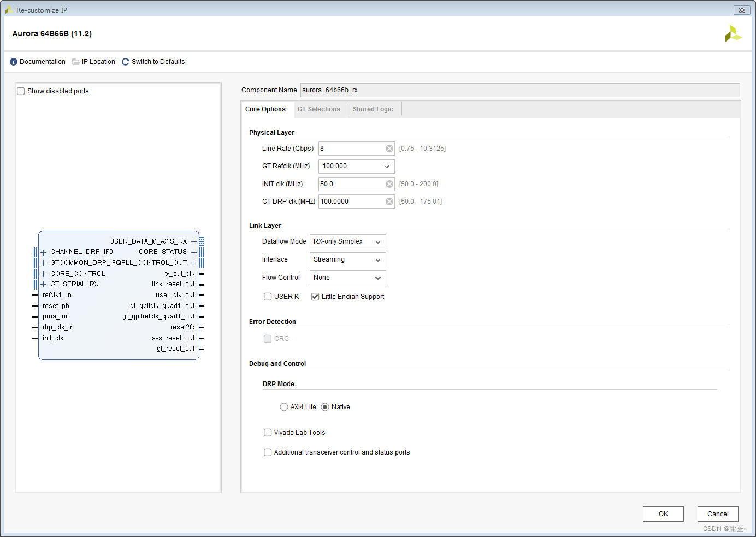Click the tx_out_clk port label
This screenshot has width=756, height=537.
[x=180, y=274]
